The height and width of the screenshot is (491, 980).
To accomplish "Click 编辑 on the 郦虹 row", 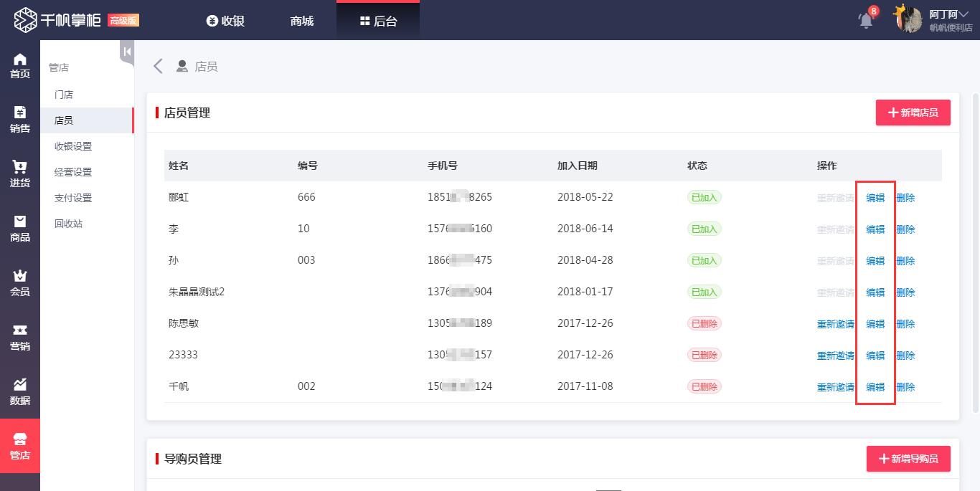I will (x=875, y=197).
